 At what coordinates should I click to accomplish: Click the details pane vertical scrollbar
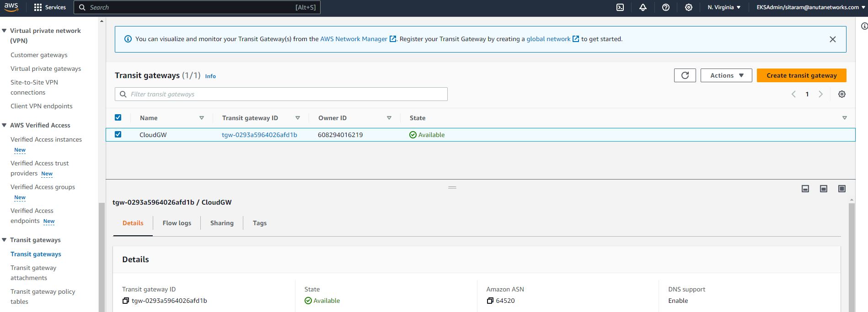852,257
